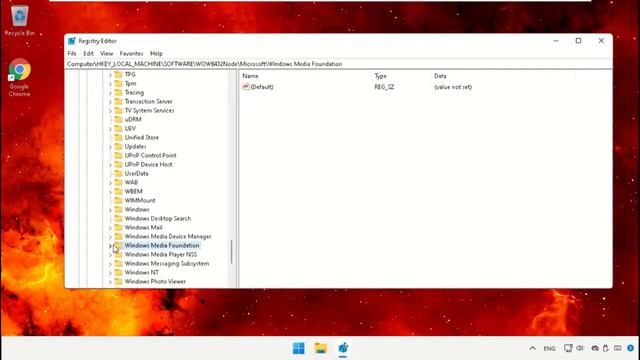
Task: Expand the Updates key
Action: 110,147
